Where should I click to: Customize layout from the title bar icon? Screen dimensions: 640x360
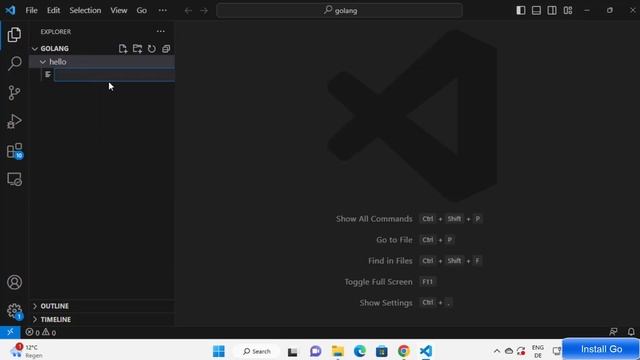tap(568, 10)
